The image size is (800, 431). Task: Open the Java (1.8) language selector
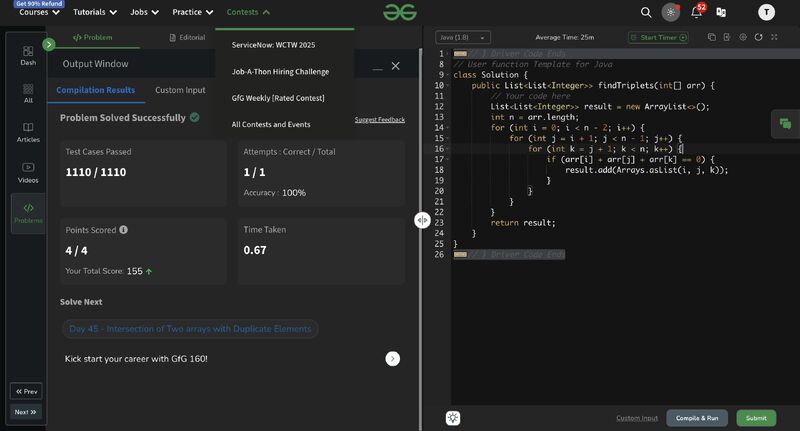tap(463, 37)
